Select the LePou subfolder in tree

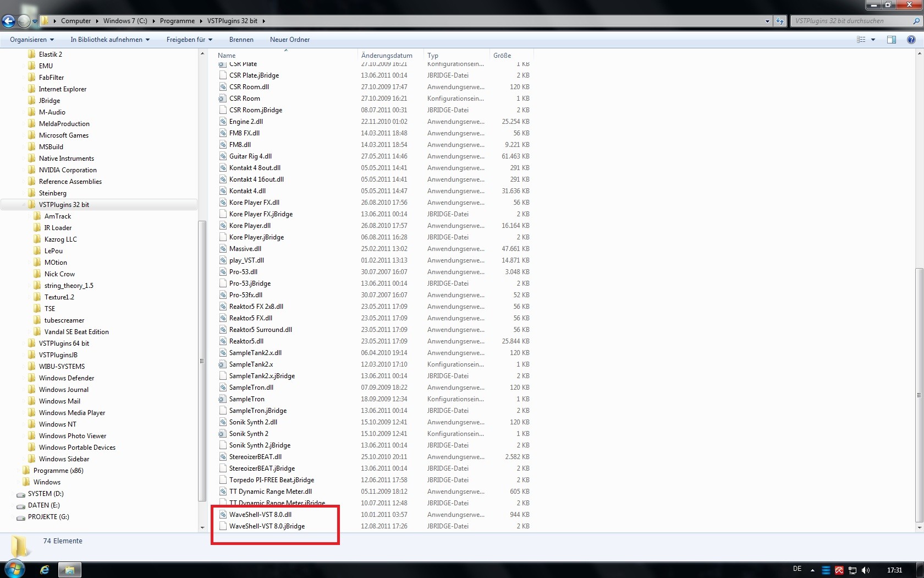[53, 251]
